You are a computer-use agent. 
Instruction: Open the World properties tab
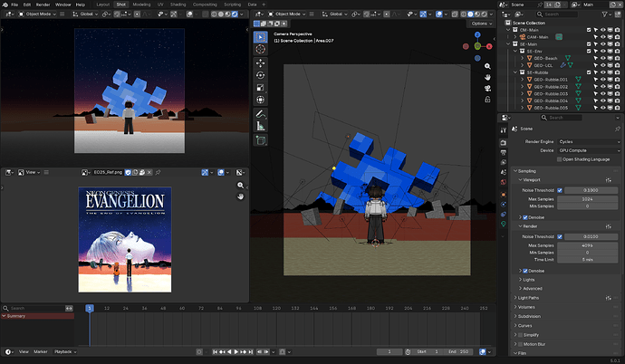coord(504,182)
